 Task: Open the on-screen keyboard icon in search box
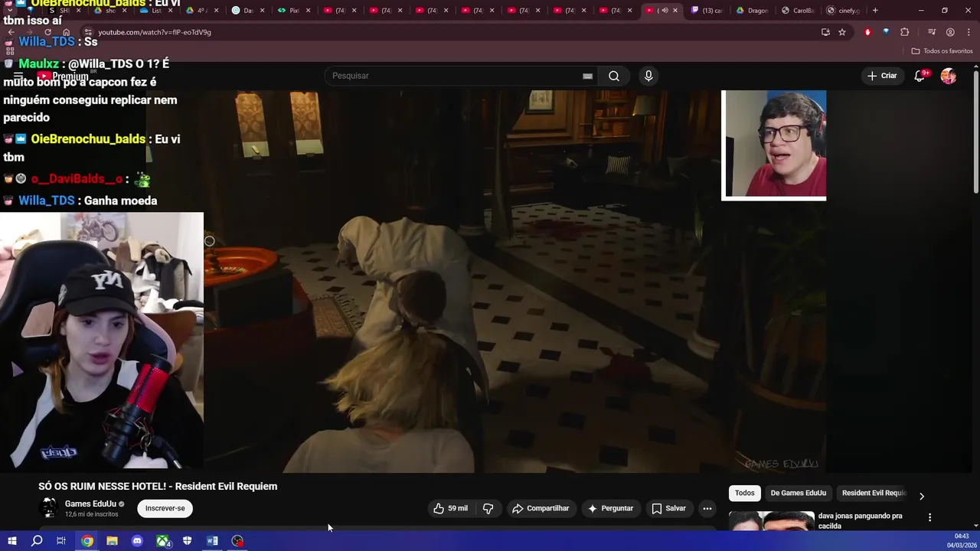pyautogui.click(x=587, y=76)
